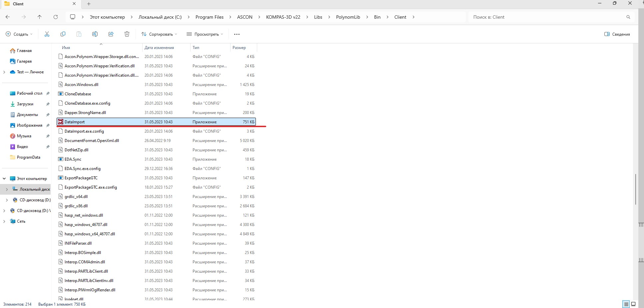The image size is (644, 308).
Task: Select the EDA.Sync application icon
Action: pos(61,159)
